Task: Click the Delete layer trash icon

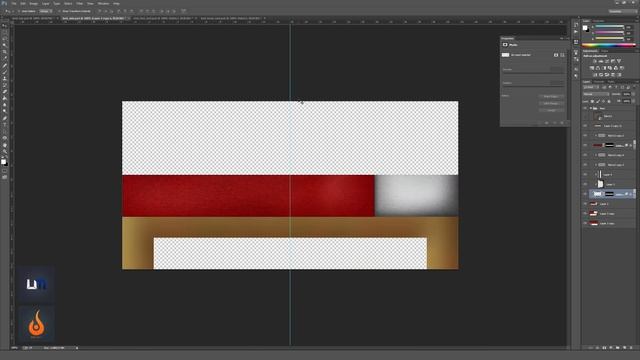Action: pyautogui.click(x=631, y=348)
